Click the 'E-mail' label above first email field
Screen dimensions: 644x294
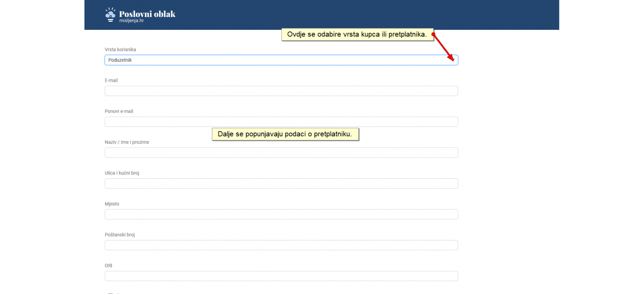pos(111,81)
